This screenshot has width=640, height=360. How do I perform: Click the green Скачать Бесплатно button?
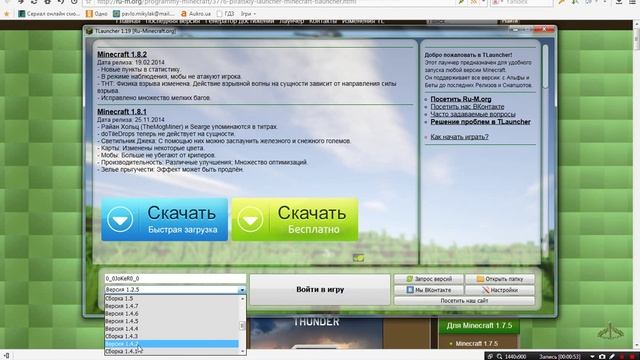tap(295, 220)
